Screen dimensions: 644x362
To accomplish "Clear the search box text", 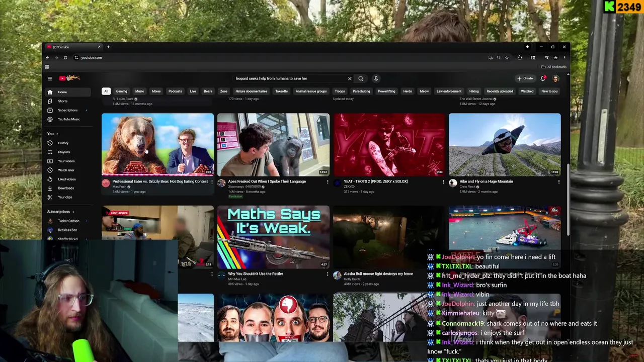I will [x=350, y=78].
